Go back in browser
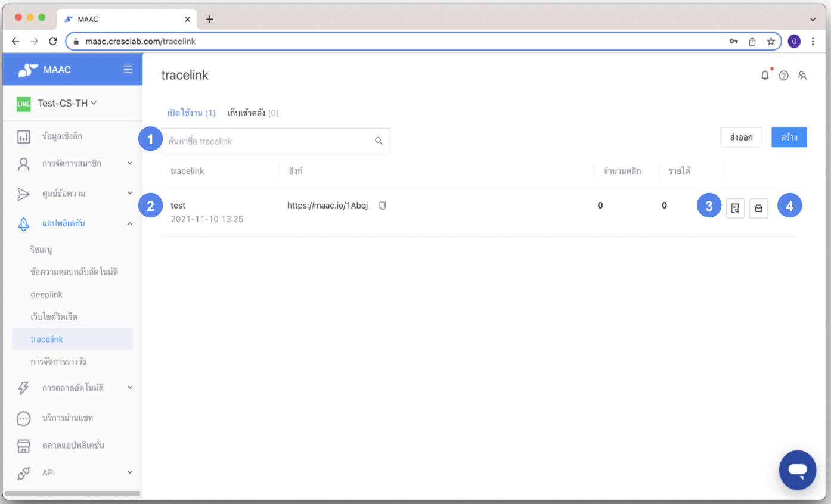The width and height of the screenshot is (831, 504). (15, 41)
